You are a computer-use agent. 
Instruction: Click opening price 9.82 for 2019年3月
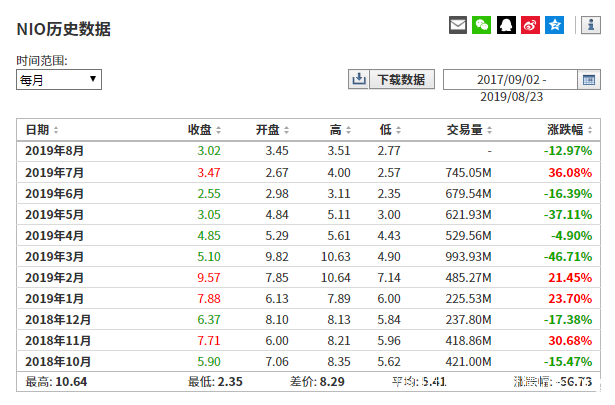pos(277,257)
